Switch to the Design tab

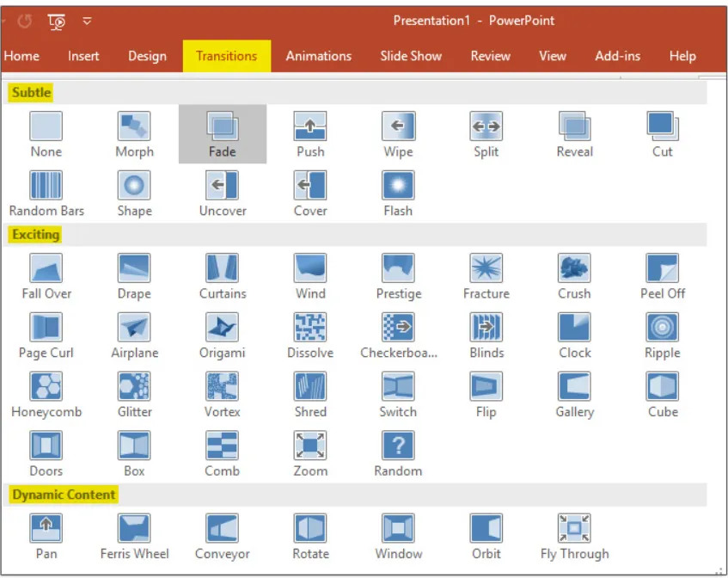(147, 56)
